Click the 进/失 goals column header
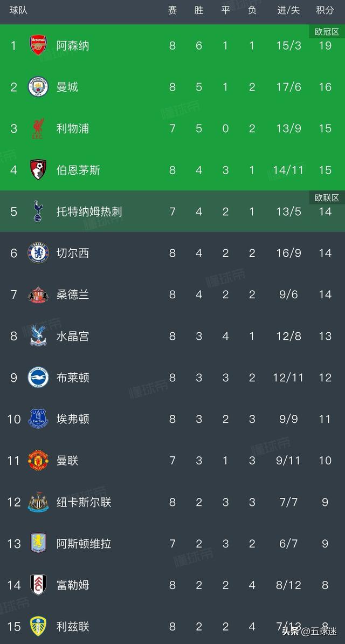This screenshot has height=644, width=345. pos(288,10)
